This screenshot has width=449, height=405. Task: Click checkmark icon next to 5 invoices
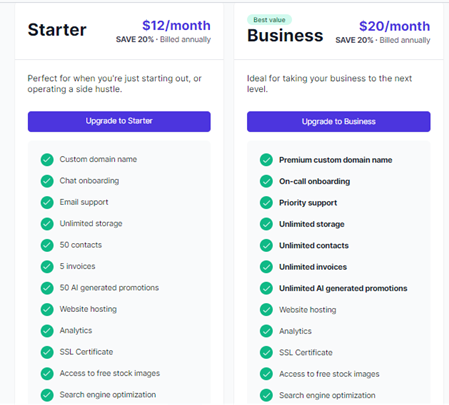click(47, 266)
